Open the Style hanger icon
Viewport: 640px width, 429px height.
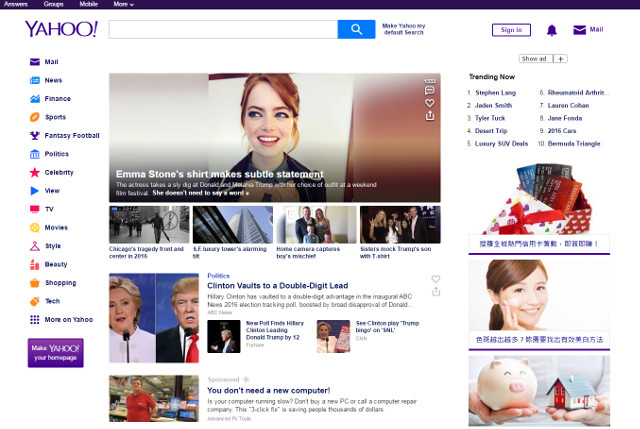[x=35, y=246]
